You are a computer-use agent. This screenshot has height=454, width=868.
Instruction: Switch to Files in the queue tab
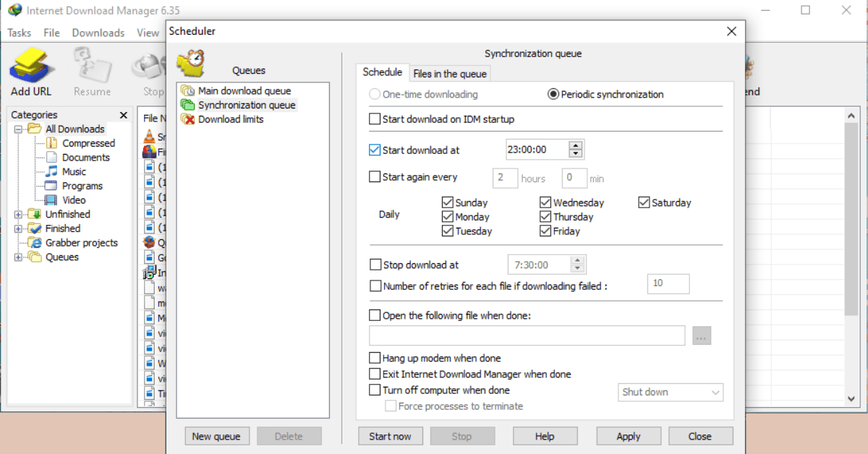pyautogui.click(x=449, y=74)
